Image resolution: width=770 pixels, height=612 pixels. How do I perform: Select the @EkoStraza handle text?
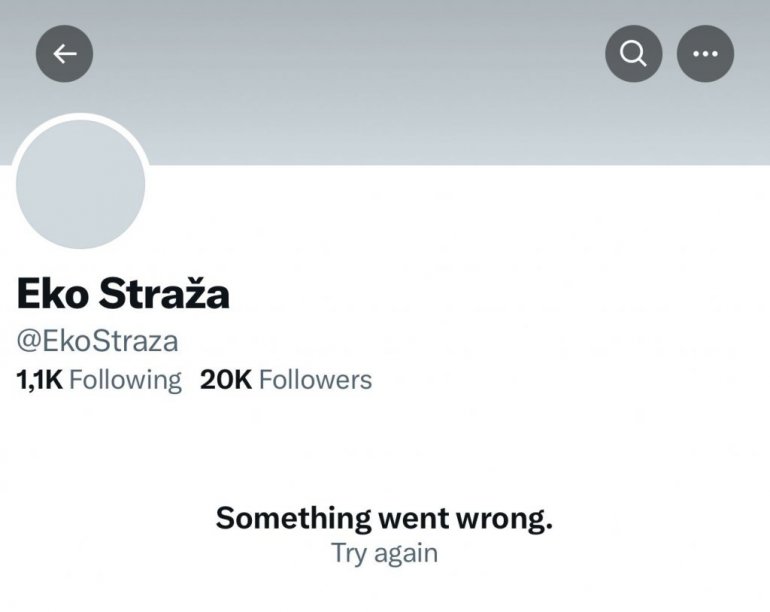97,341
